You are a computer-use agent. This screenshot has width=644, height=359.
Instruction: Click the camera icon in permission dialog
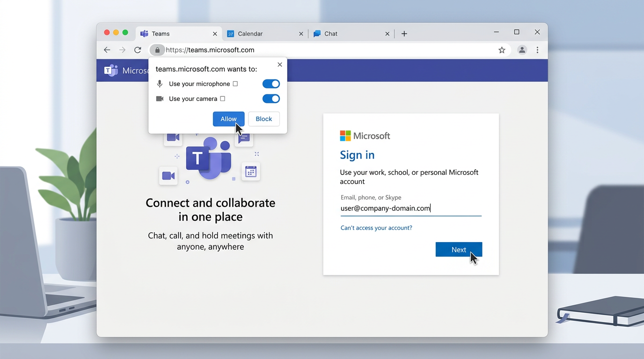[x=160, y=99]
